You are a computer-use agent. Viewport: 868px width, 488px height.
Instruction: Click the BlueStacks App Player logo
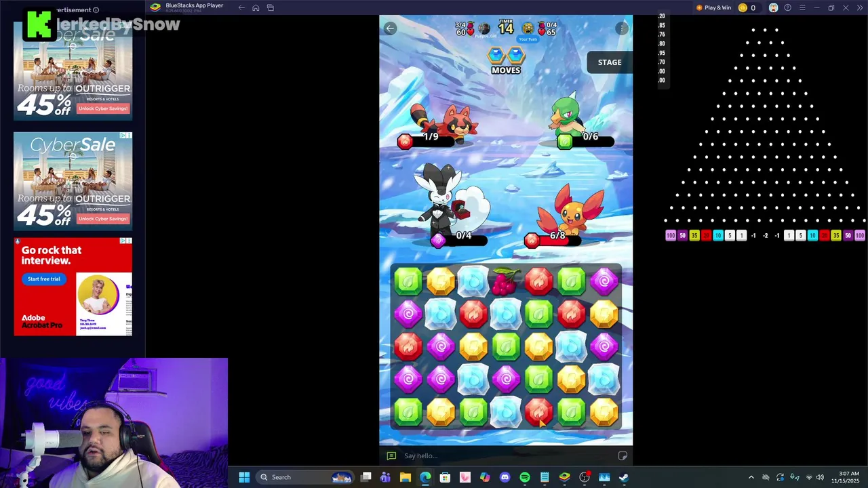[155, 7]
